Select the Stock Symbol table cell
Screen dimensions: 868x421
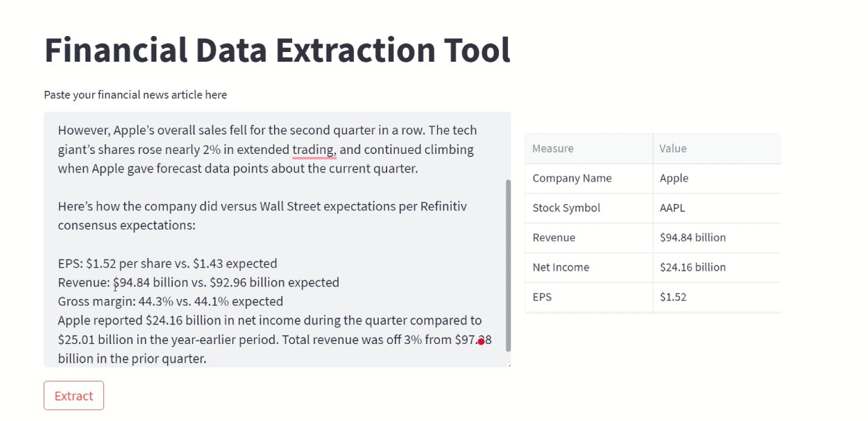pos(588,208)
